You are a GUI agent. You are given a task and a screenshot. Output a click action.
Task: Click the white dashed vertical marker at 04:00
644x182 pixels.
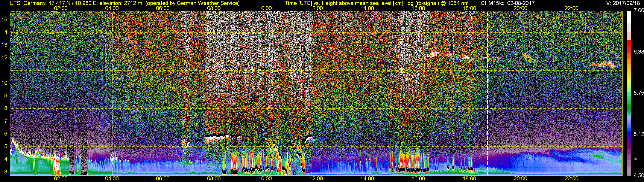click(x=112, y=93)
